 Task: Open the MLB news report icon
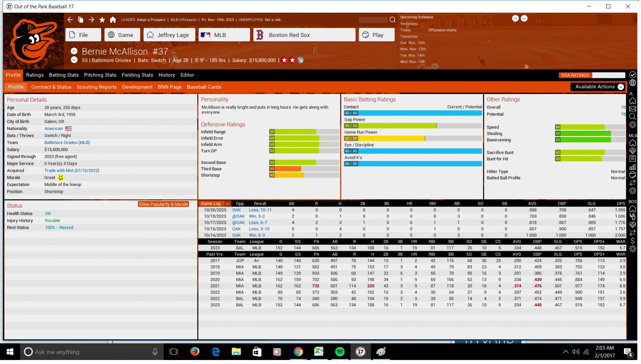coord(632,159)
